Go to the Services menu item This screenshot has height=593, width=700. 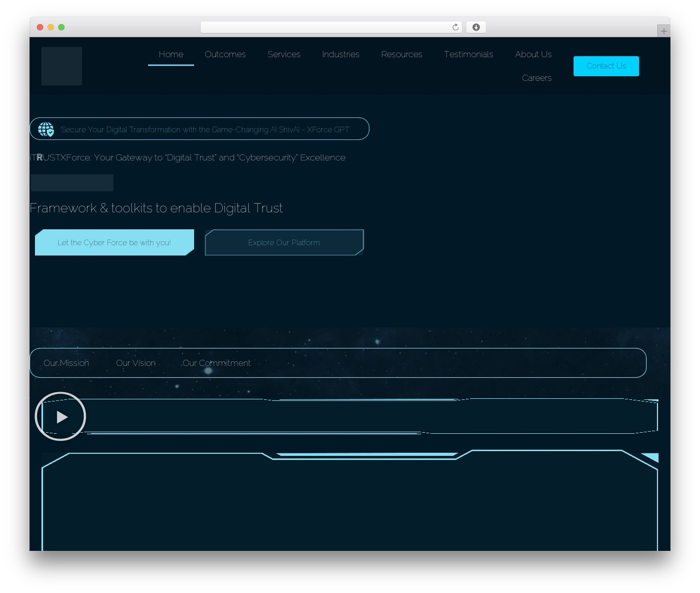pos(284,54)
